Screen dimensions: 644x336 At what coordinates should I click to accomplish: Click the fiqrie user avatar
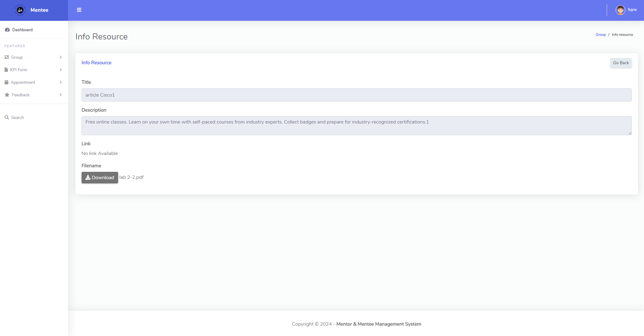pyautogui.click(x=620, y=10)
